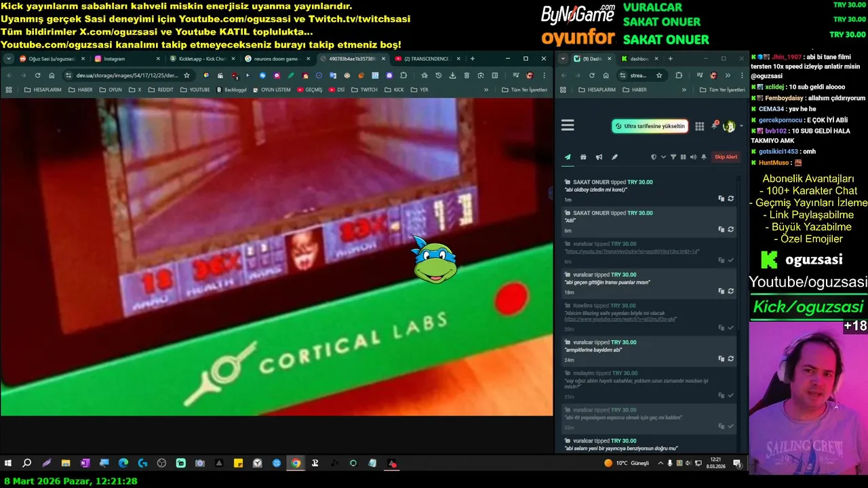Select the brush icon tab in dashboard
Screen dimensions: 868x488
tap(614, 157)
